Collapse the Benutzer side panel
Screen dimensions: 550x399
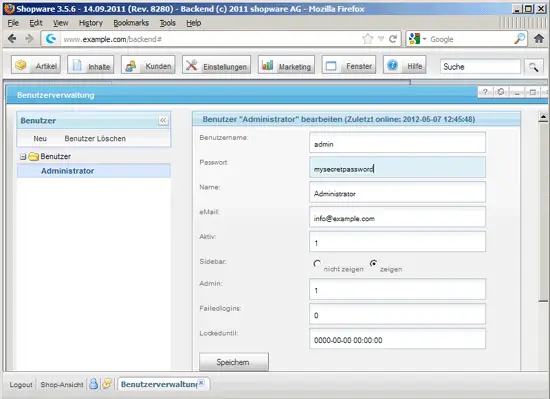coord(163,121)
